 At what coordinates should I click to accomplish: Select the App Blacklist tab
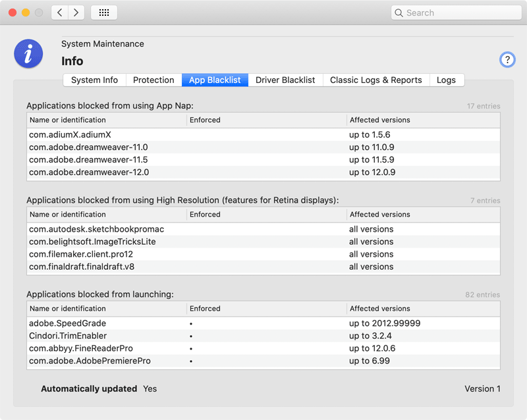coord(215,80)
